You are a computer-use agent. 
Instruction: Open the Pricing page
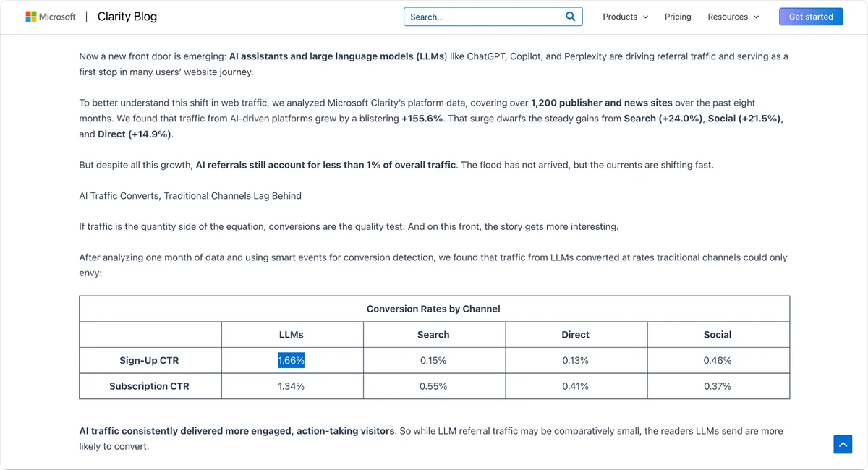tap(678, 17)
